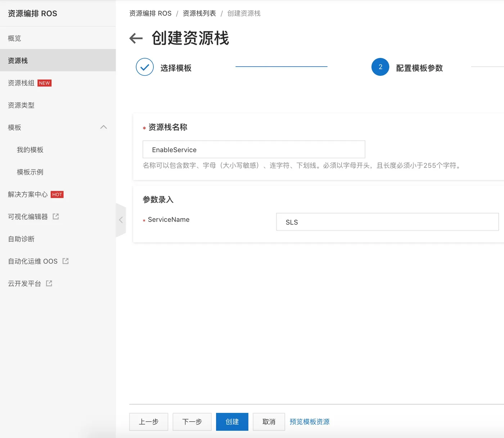The height and width of the screenshot is (438, 504).
Task: Go back using the arrow beside 创建资源栈
Action: [x=136, y=38]
